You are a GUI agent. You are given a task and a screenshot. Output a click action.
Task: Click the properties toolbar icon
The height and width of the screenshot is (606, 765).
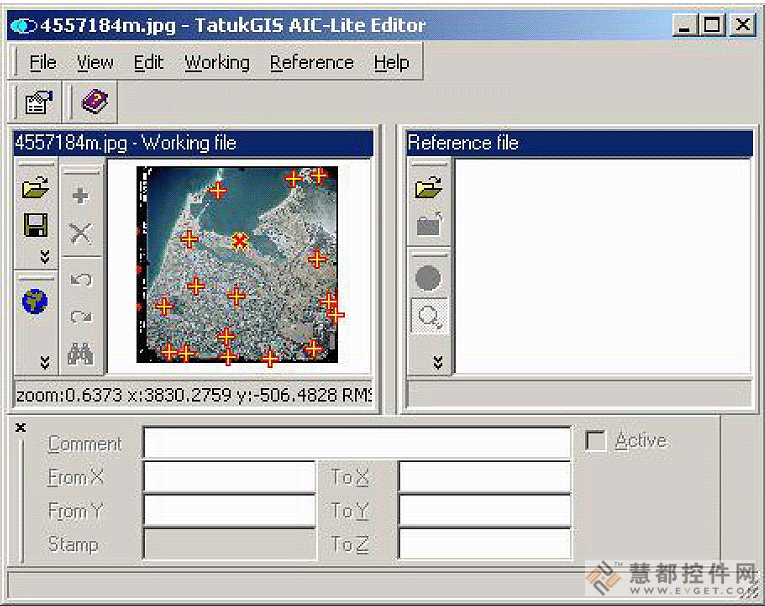(39, 102)
